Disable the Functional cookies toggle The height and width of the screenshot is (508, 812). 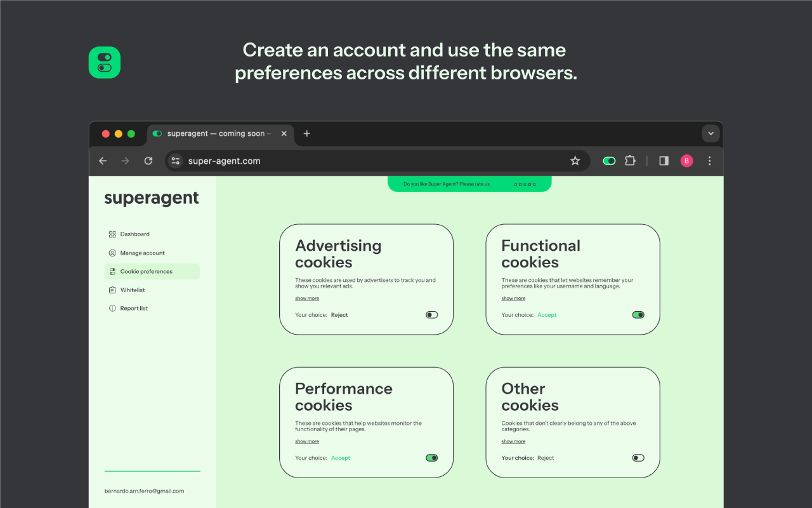[638, 314]
